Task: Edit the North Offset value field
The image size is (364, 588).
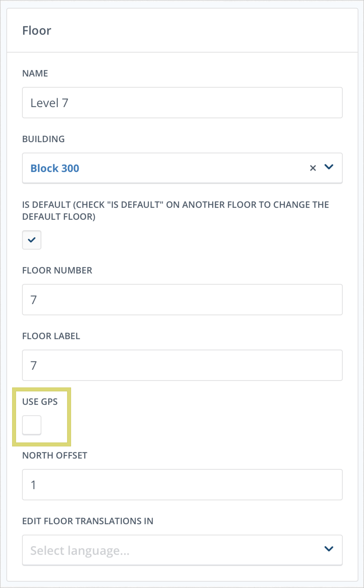Action: tap(182, 485)
